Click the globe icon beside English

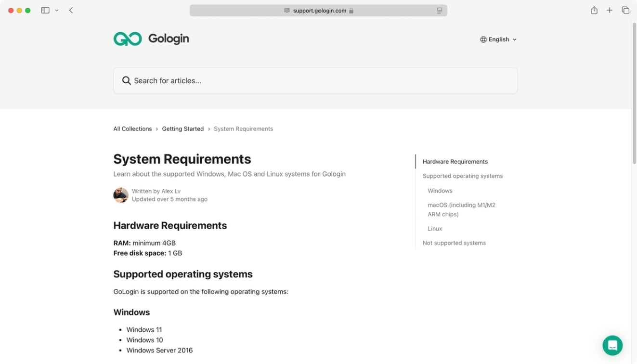coord(483,39)
